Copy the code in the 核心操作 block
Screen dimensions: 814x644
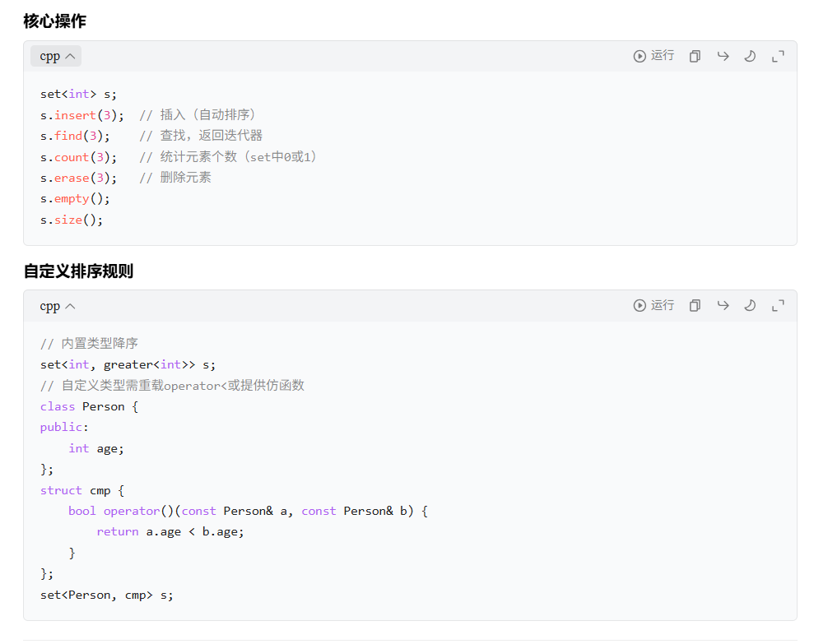695,56
